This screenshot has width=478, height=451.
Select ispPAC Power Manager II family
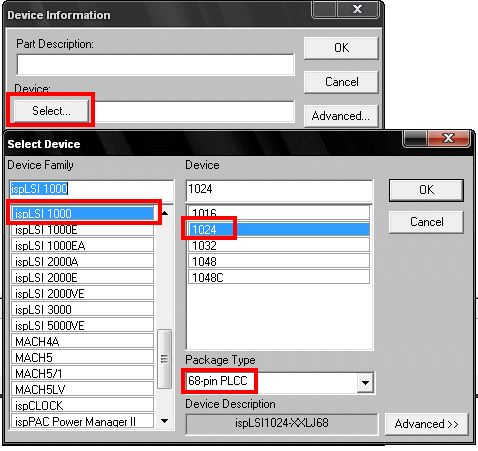coord(83,421)
